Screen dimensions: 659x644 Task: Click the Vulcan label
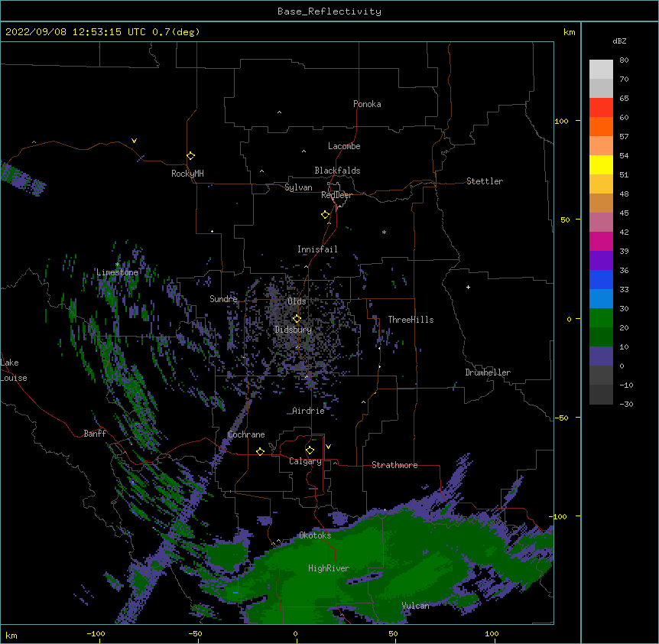point(415,606)
